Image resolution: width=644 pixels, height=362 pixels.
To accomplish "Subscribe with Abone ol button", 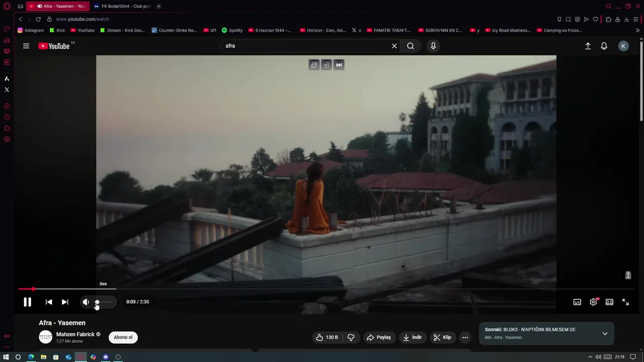I will [x=123, y=337].
